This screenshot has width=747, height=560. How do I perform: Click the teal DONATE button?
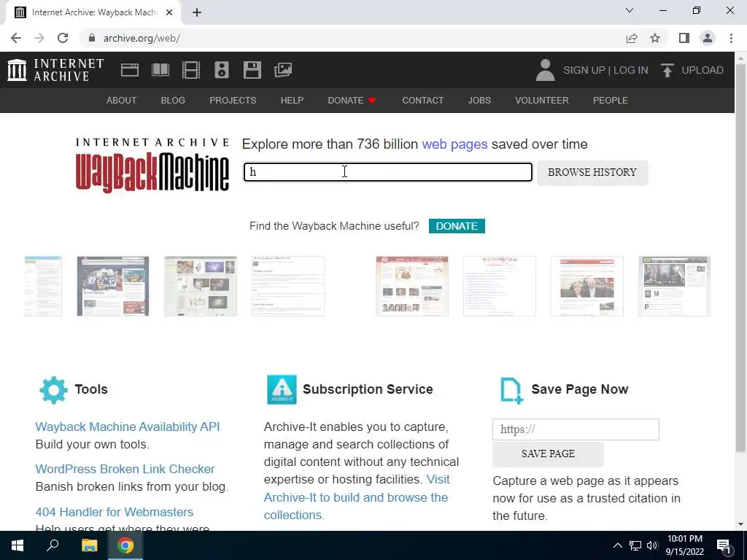coord(457,226)
